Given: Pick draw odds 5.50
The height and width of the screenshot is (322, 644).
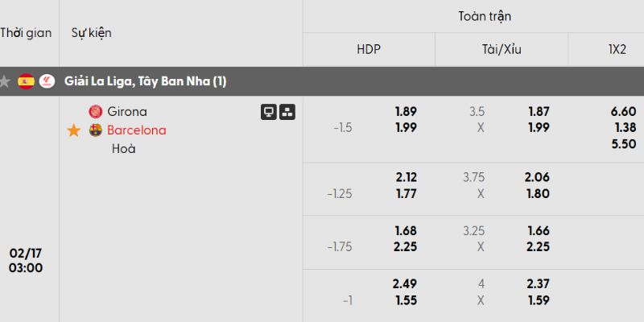Looking at the screenshot, I should [624, 142].
